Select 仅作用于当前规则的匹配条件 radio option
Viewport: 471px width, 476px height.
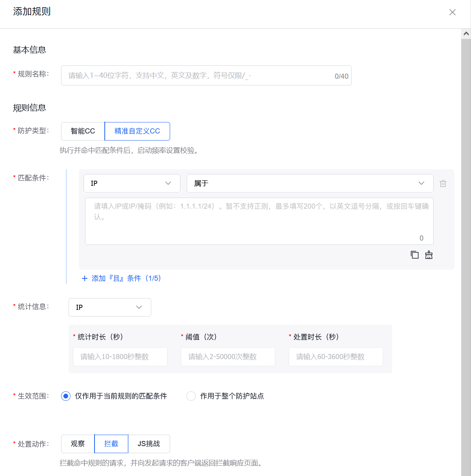tap(65, 396)
